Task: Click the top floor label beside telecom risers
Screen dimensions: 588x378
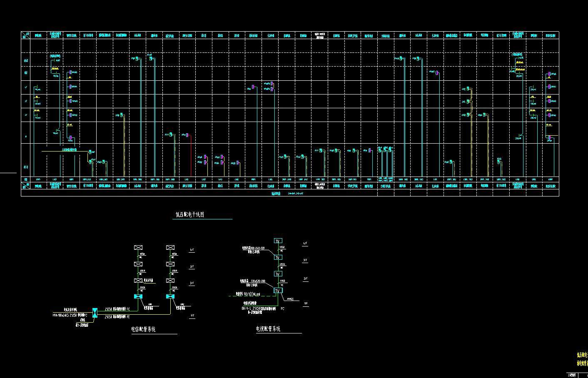Action: [192, 250]
